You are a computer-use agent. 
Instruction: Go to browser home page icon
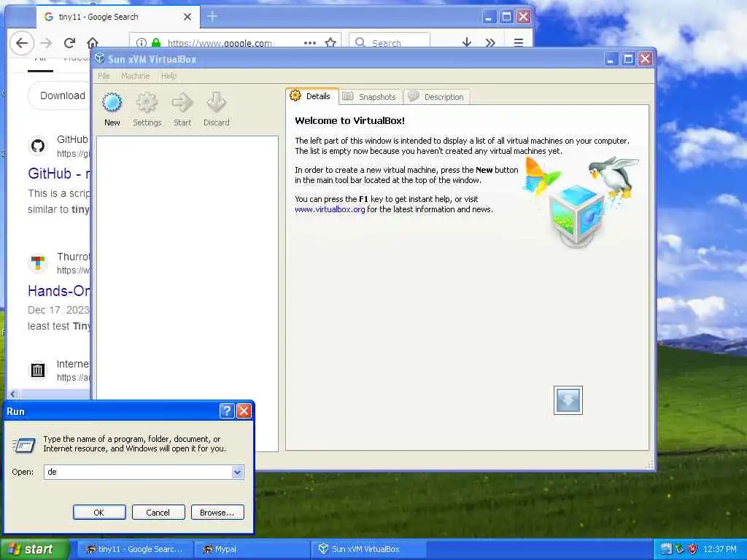click(93, 43)
